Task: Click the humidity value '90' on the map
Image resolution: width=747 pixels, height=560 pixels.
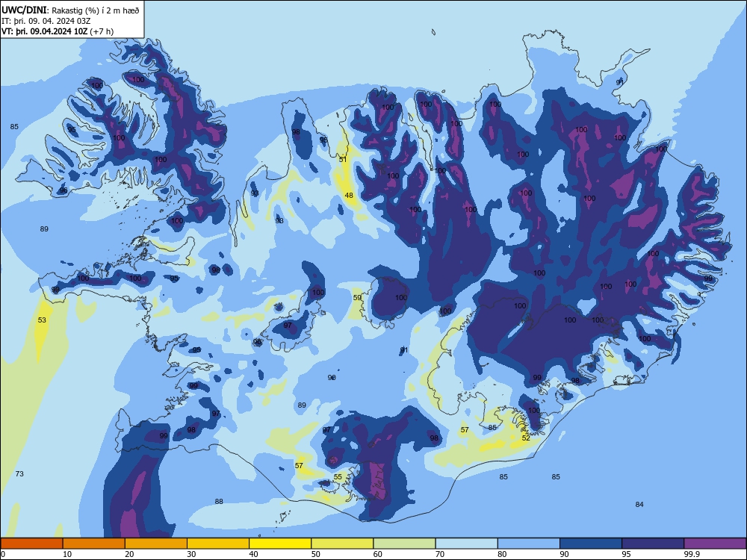Action: [x=332, y=378]
